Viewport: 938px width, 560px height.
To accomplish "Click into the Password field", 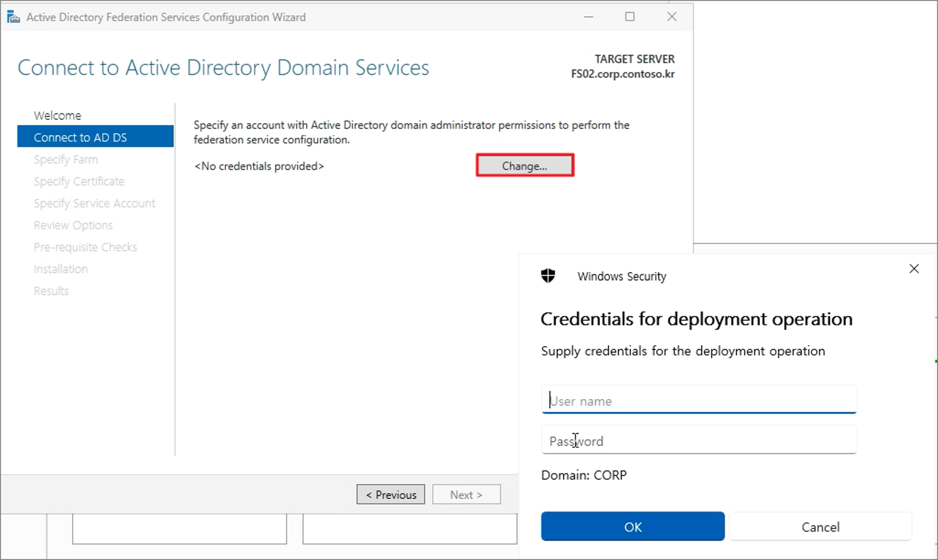I will pyautogui.click(x=698, y=441).
